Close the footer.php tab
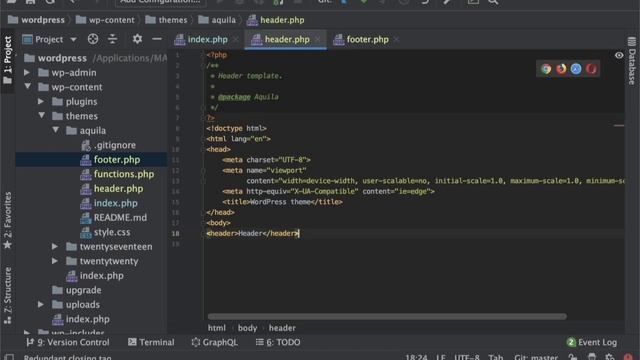This screenshot has width=640, height=360. 396,40
